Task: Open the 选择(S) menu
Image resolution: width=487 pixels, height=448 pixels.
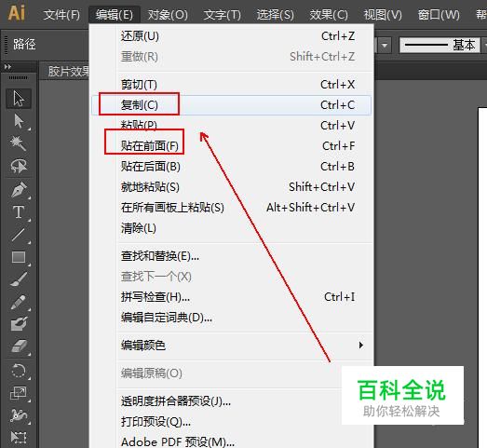Action: click(x=276, y=15)
